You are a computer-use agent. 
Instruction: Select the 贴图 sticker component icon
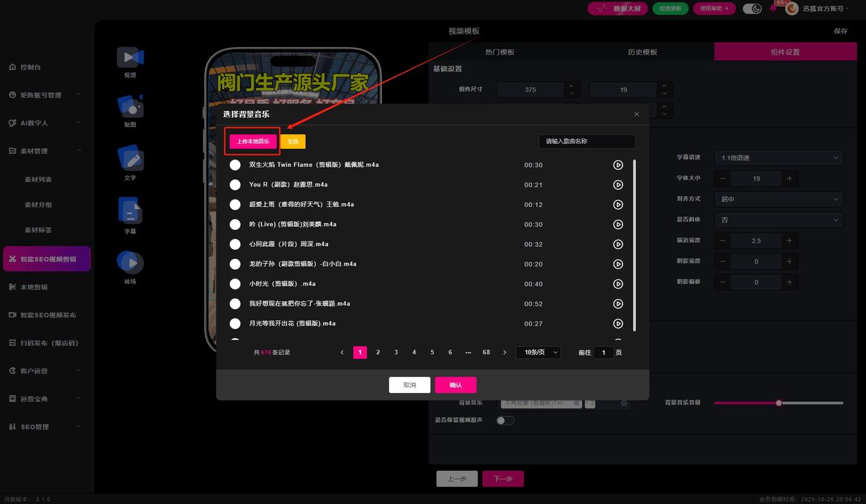(130, 107)
